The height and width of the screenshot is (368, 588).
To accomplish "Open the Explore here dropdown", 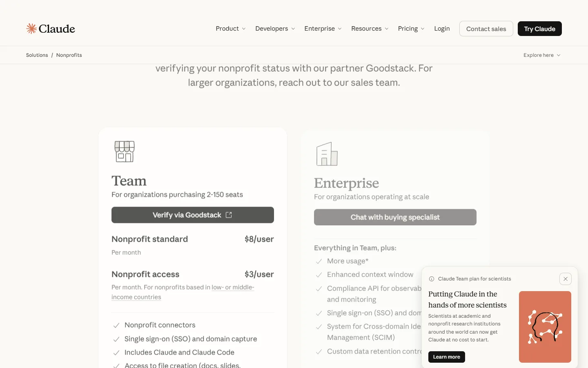I will (542, 55).
